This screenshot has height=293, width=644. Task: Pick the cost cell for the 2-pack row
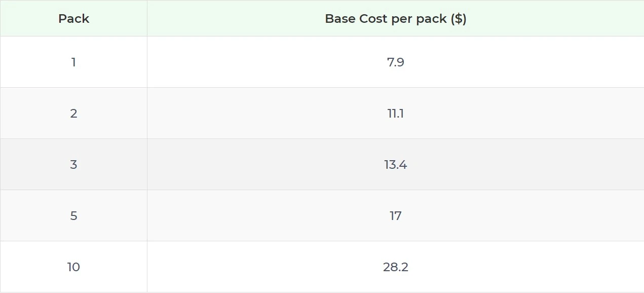(395, 114)
